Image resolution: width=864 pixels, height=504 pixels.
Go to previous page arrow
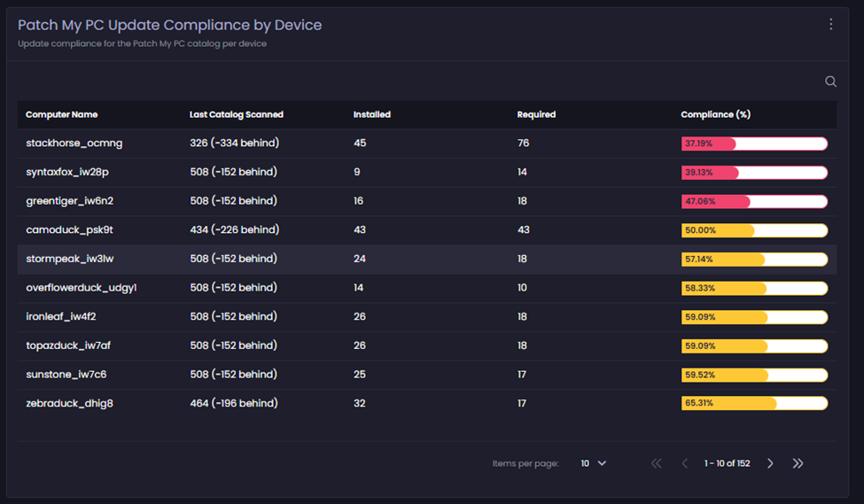[685, 463]
